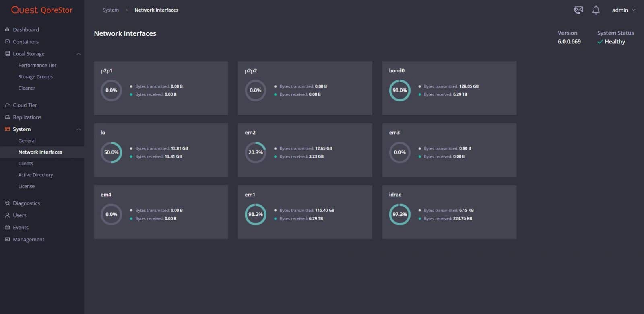Image resolution: width=644 pixels, height=314 pixels.
Task: Collapse the Local Storage section chevron
Action: pos(78,54)
